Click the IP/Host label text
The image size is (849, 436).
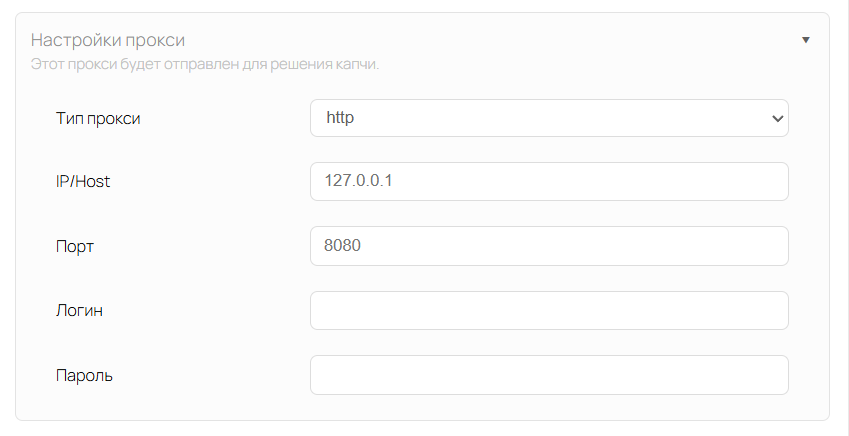click(83, 182)
